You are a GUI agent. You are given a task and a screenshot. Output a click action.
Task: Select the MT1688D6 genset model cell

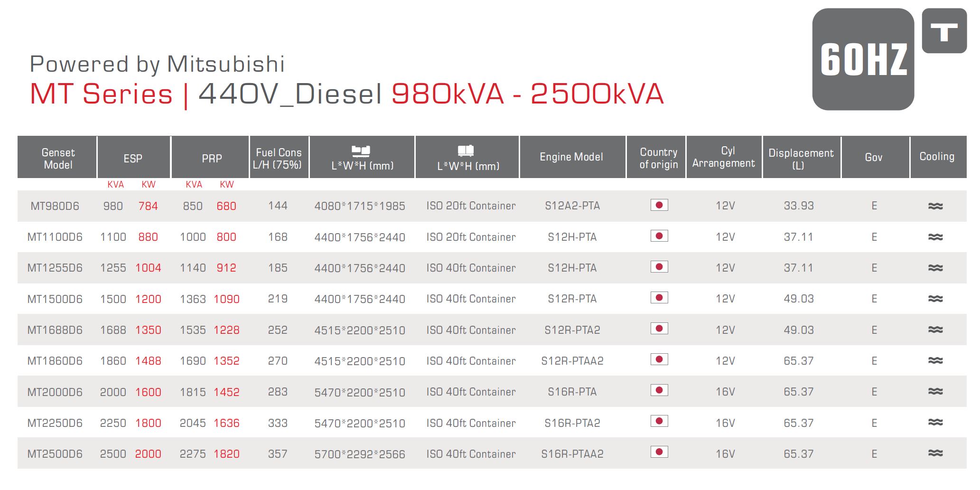[55, 330]
